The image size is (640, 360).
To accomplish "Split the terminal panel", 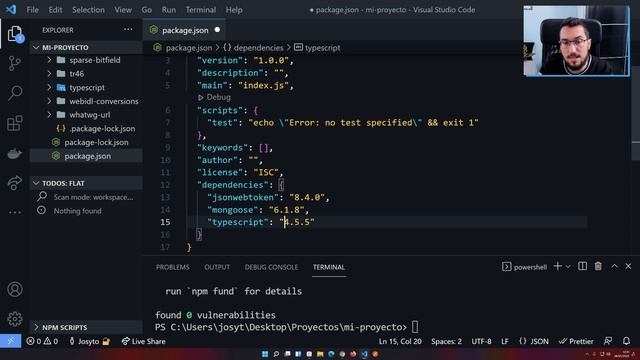I will click(582, 267).
